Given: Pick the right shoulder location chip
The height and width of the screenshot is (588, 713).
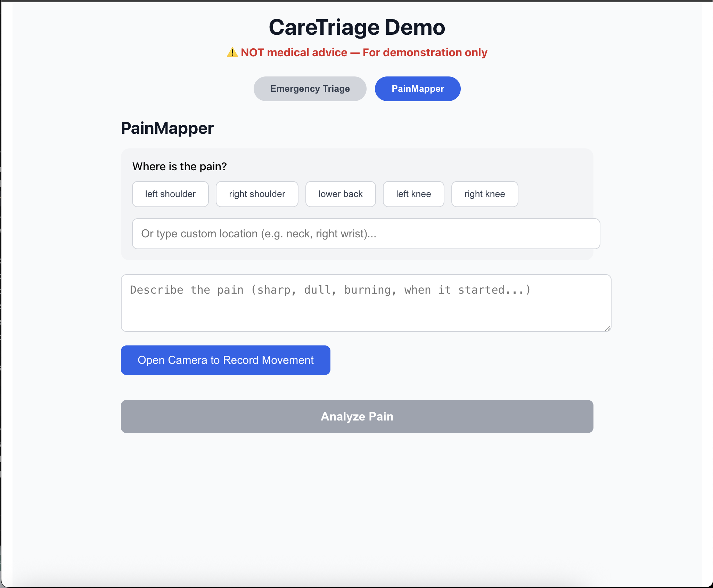Looking at the screenshot, I should tap(257, 194).
